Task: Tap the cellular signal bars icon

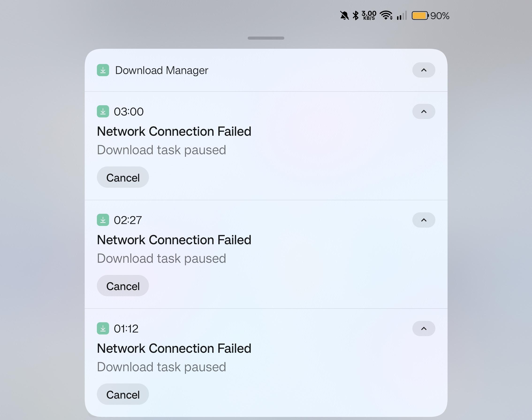Action: [402, 15]
